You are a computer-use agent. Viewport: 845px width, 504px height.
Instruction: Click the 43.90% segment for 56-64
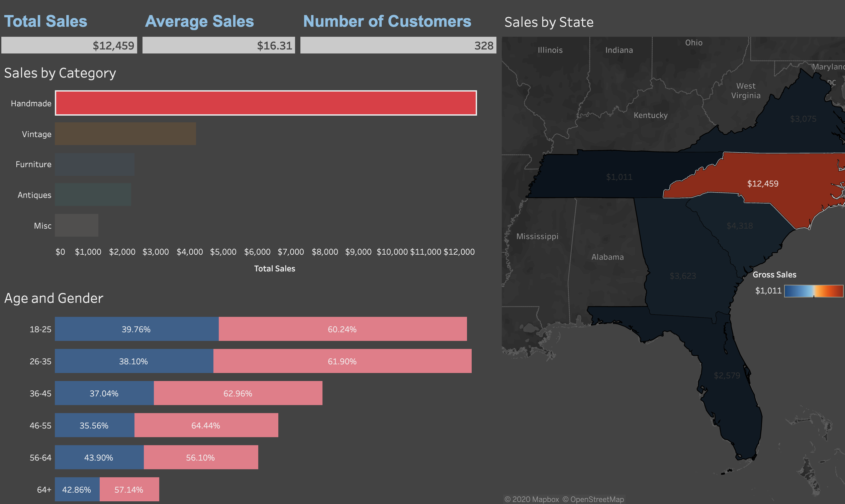pos(99,458)
